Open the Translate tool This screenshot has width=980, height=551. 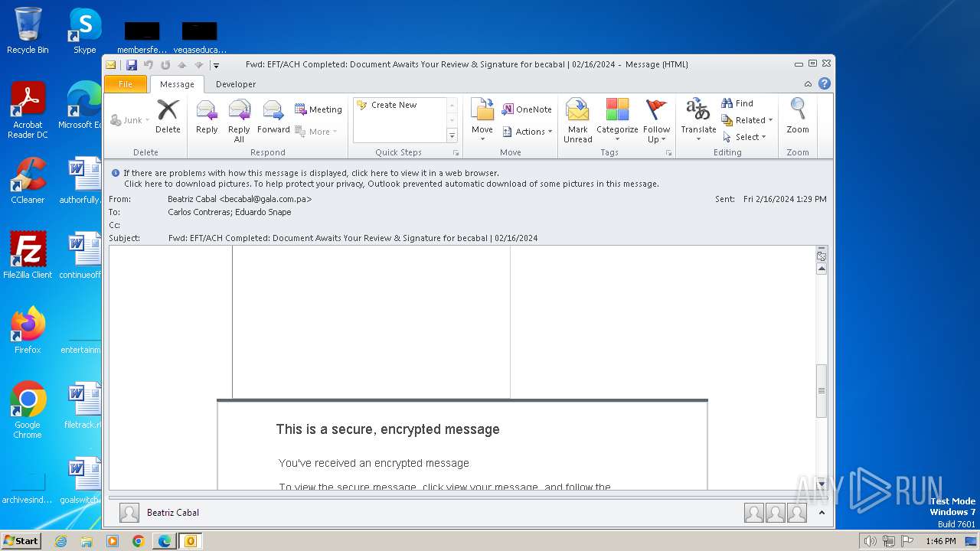pyautogui.click(x=698, y=121)
